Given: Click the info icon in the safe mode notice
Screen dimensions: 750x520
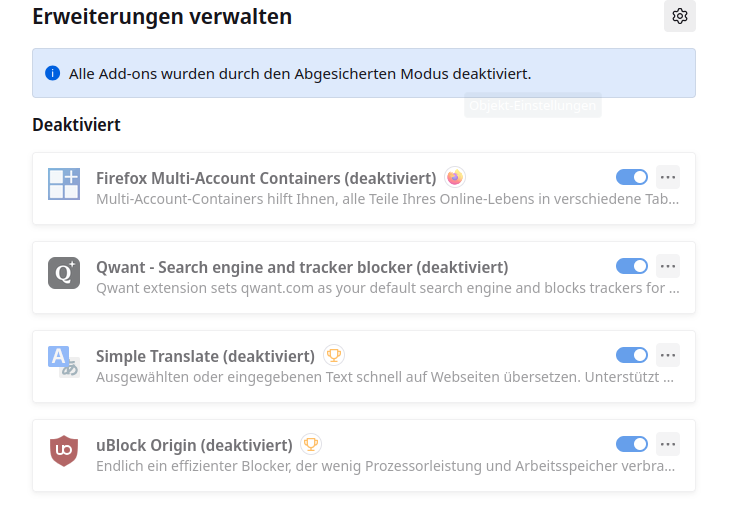Looking at the screenshot, I should pyautogui.click(x=52, y=73).
